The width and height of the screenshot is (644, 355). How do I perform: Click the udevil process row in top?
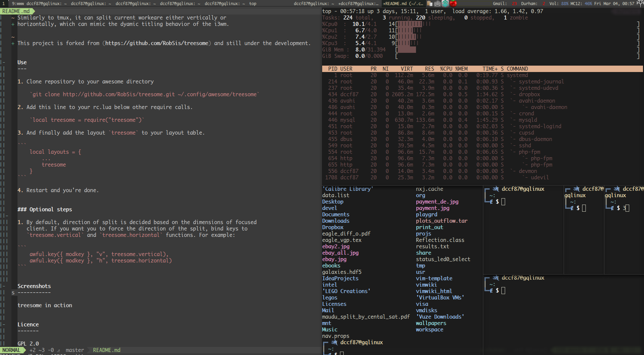(482, 177)
